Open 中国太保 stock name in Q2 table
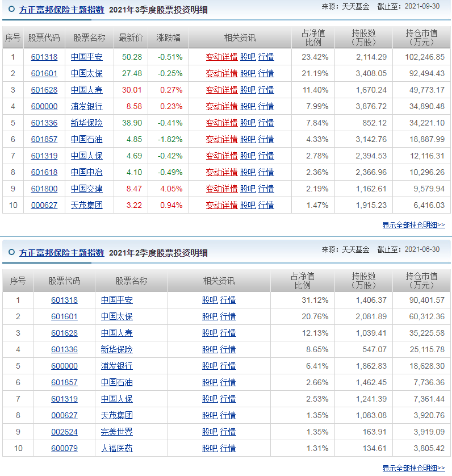The image size is (452, 476). pos(116,316)
